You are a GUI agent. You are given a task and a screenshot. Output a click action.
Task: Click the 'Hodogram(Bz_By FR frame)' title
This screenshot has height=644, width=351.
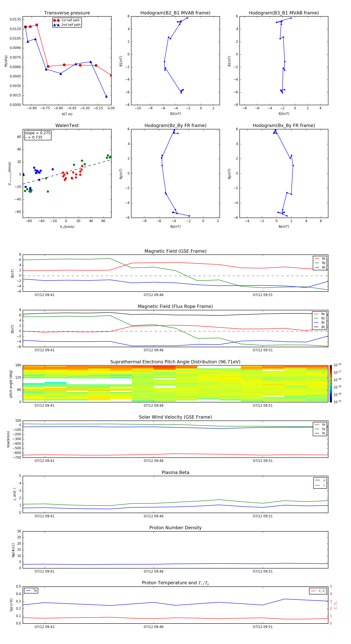(x=175, y=125)
